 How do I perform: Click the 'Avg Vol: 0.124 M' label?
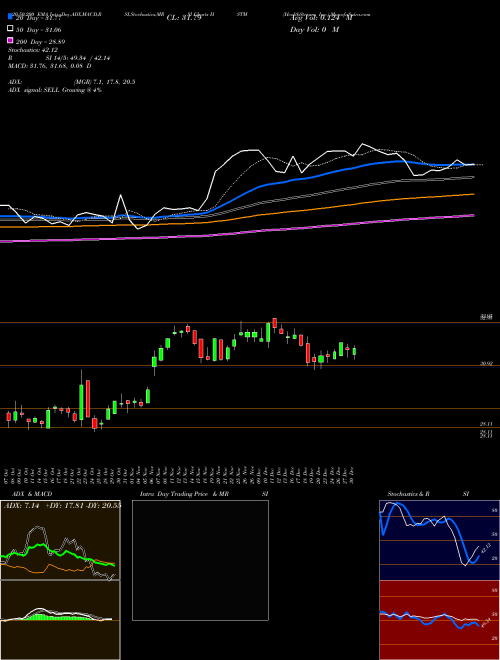click(x=321, y=18)
